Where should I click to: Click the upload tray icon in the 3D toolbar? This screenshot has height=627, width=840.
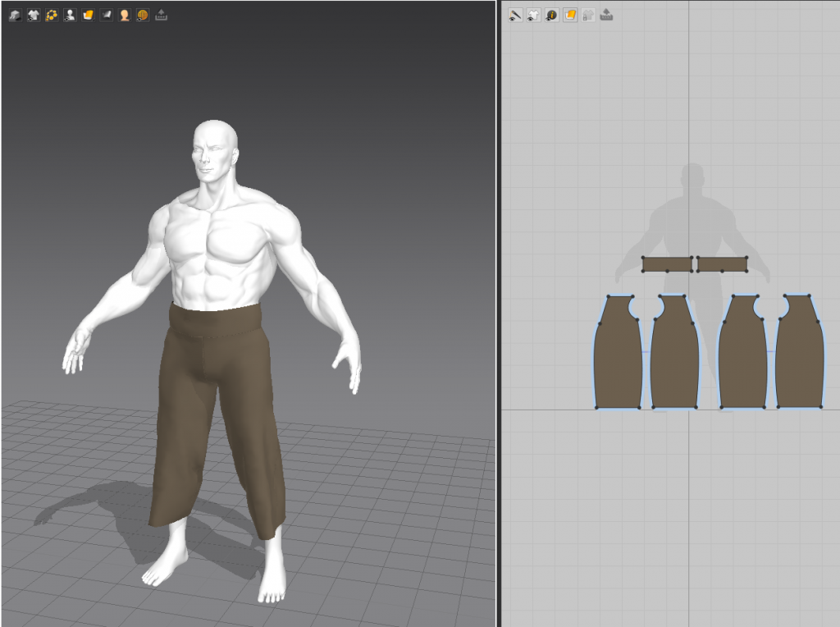(161, 15)
